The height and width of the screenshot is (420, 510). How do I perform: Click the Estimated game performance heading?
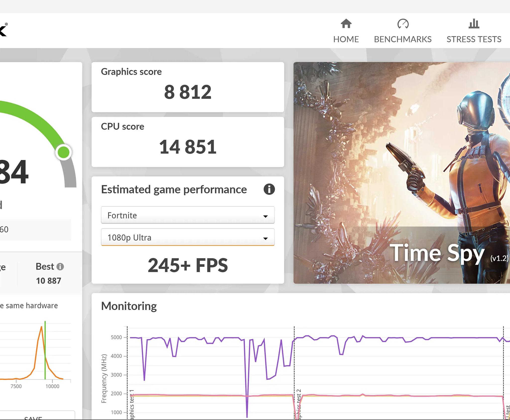pos(174,189)
